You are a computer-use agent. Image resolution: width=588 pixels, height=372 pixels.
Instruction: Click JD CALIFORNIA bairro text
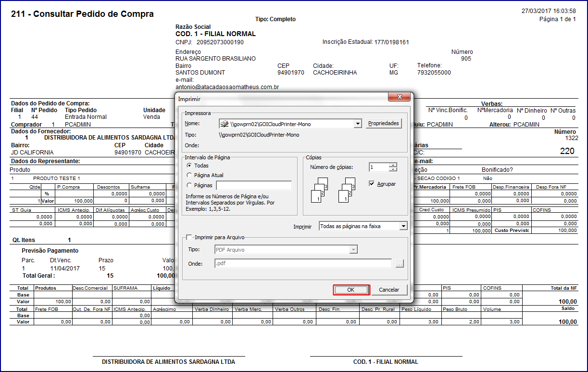click(x=32, y=153)
